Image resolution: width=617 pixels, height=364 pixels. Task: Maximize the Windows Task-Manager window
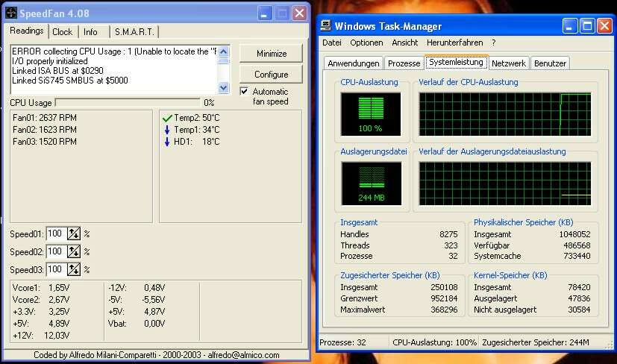pos(587,26)
